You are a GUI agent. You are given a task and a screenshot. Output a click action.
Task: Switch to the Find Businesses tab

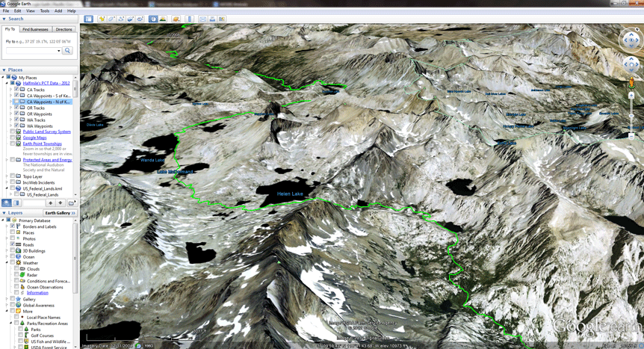coord(35,30)
